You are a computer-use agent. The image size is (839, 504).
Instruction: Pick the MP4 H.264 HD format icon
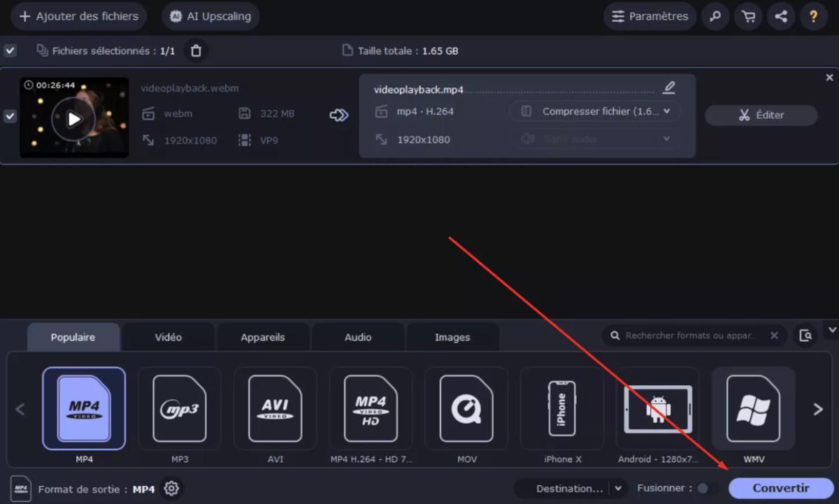[371, 408]
